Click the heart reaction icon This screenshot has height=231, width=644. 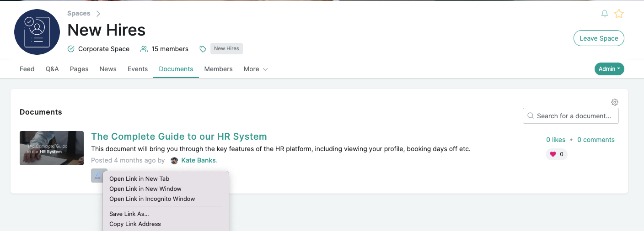(553, 154)
